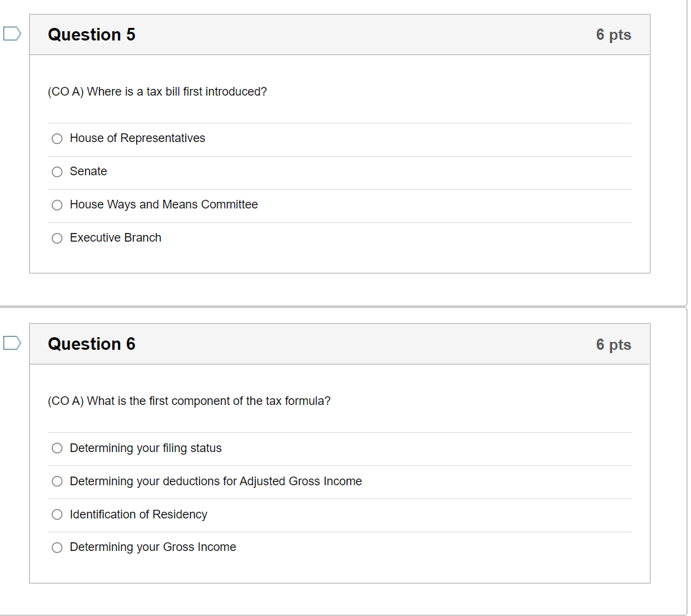Click the 6 pts label for Question 6
691x616 pixels.
coord(613,344)
